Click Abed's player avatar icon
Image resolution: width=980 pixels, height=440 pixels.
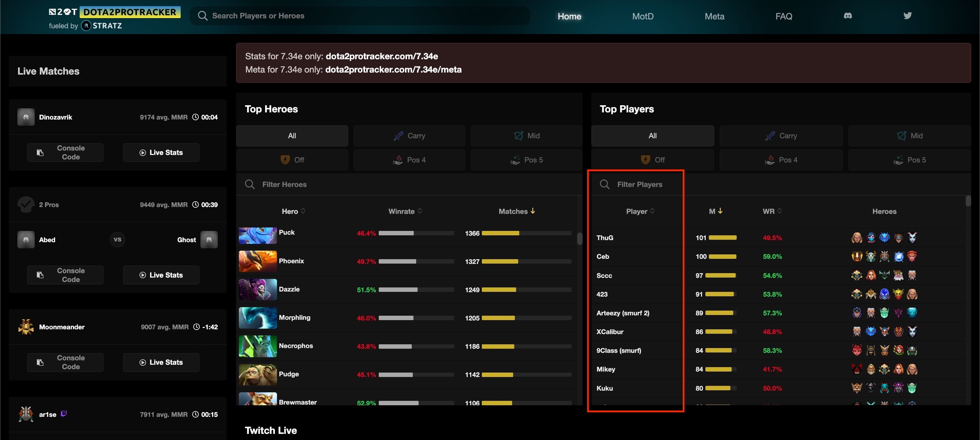26,240
